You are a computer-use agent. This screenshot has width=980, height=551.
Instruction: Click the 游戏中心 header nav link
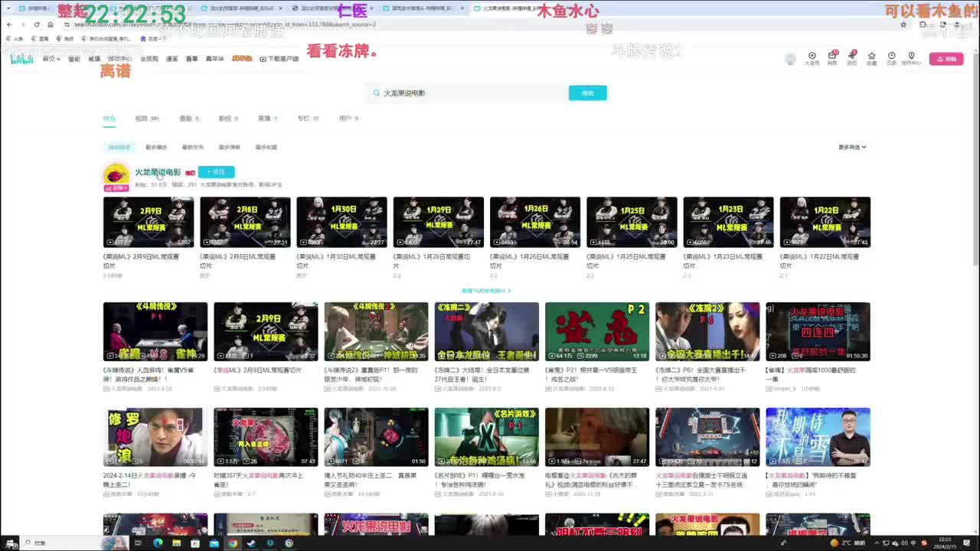click(119, 59)
